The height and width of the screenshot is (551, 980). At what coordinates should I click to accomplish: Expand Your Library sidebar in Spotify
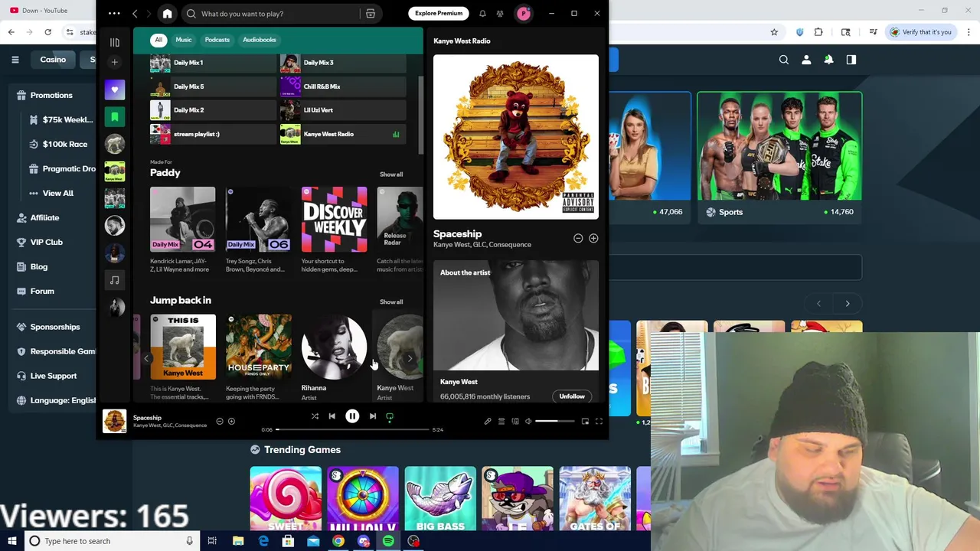(115, 42)
